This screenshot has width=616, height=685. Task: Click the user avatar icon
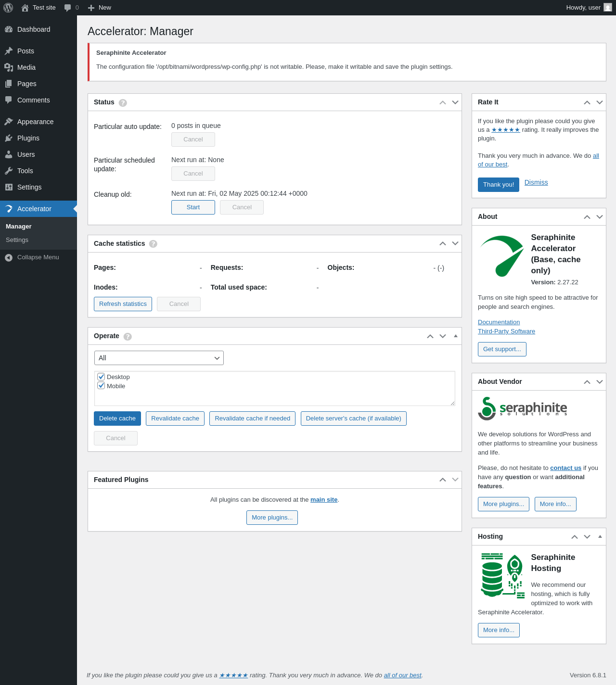[608, 7]
